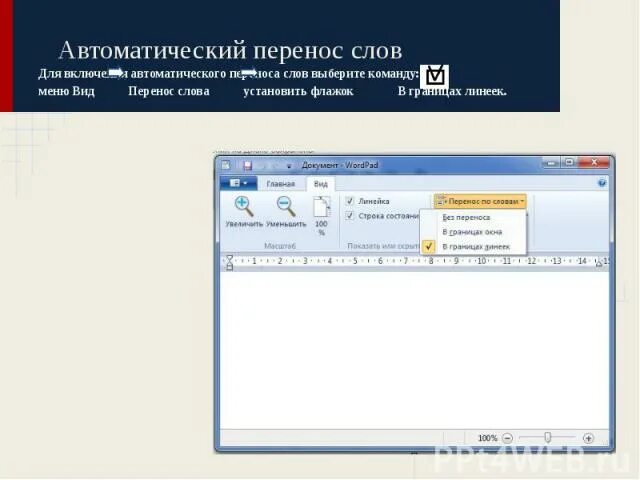Screen dimensions: 640x480
Task: Close the WordPad window
Action: [594, 163]
